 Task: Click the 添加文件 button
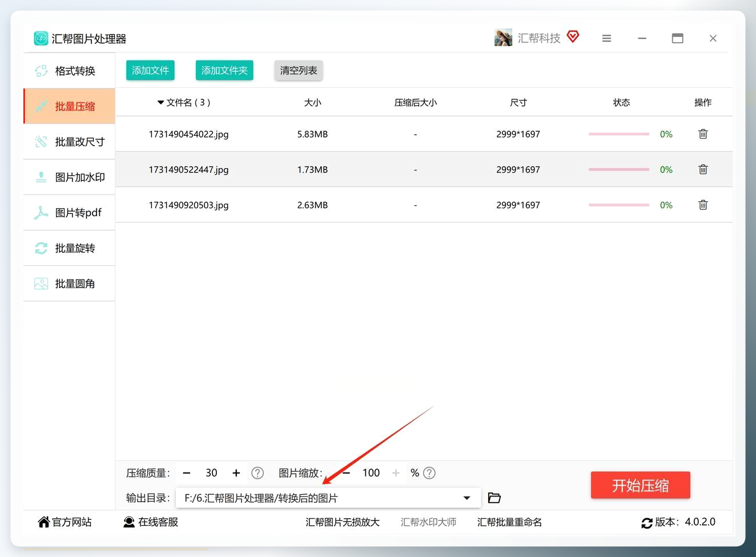(150, 70)
